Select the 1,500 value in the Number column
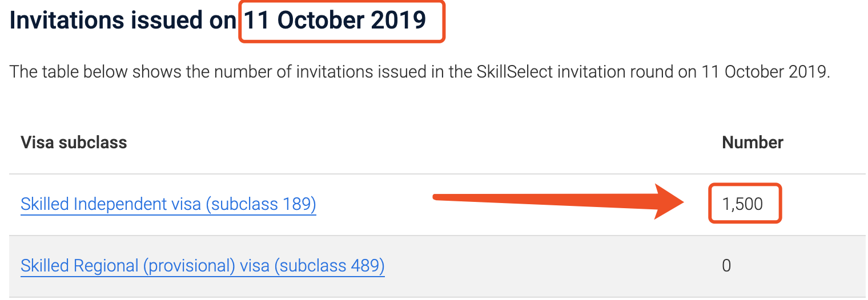The width and height of the screenshot is (868, 300). (742, 204)
